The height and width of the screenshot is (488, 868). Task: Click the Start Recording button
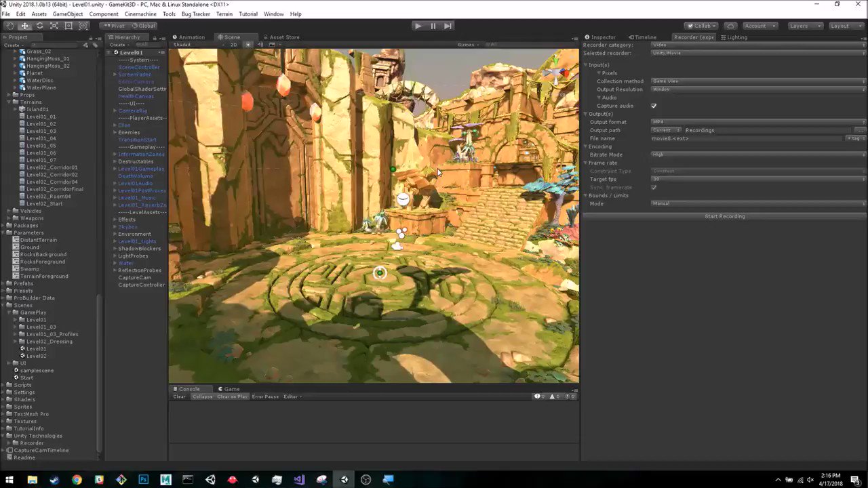[x=724, y=216]
